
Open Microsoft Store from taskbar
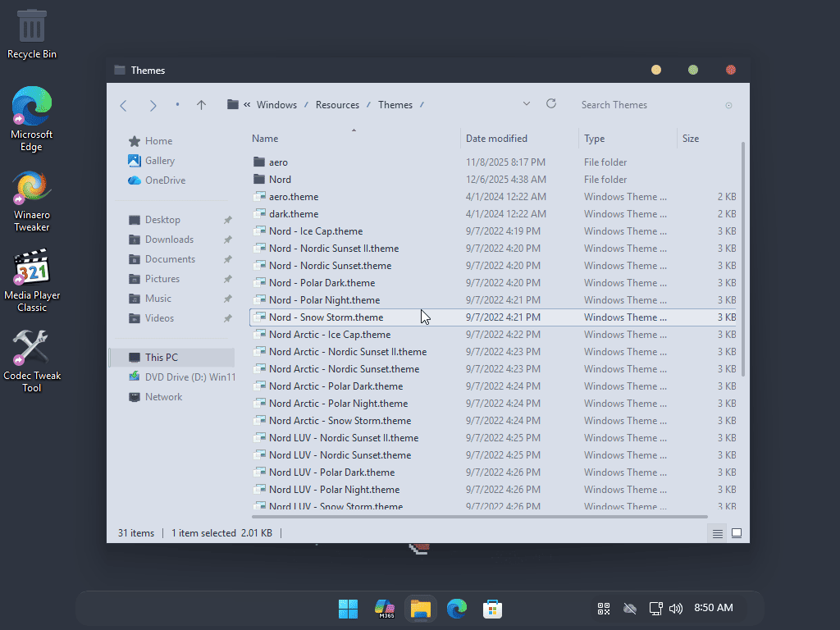coord(492,609)
